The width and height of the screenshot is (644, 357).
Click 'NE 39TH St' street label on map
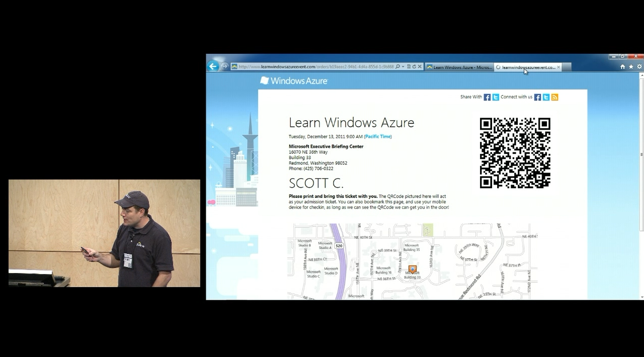[387, 250]
